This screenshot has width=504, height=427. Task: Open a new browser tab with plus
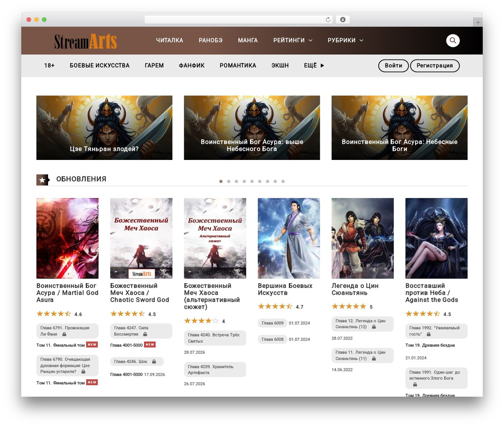click(x=478, y=22)
